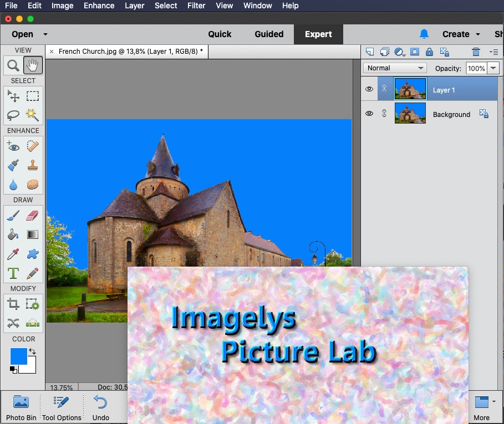Open the Photo Bin
The image size is (504, 424).
point(21,407)
